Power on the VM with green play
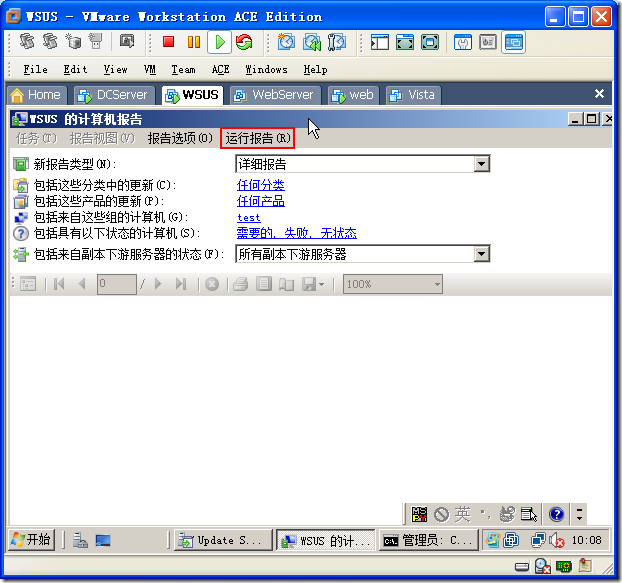This screenshot has width=622, height=583. click(219, 42)
